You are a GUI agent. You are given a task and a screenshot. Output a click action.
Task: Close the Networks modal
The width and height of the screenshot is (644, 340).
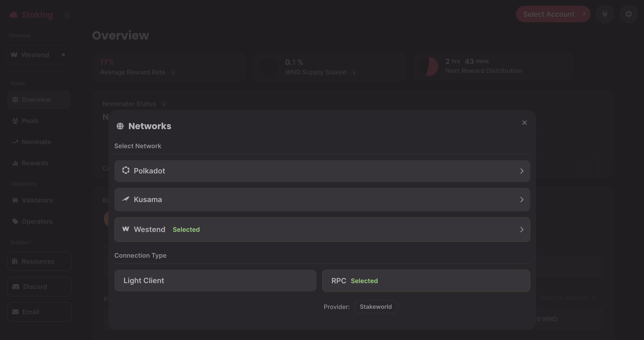click(x=524, y=123)
